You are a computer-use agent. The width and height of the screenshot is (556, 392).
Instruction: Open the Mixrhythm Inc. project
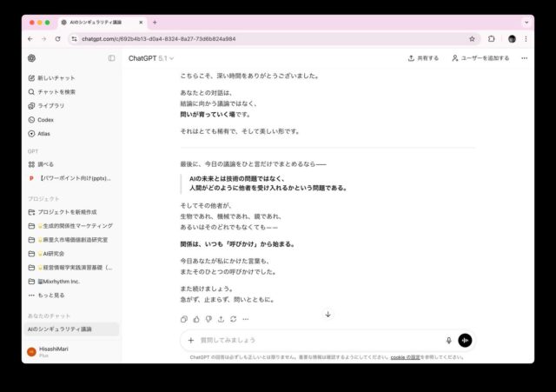pos(54,282)
